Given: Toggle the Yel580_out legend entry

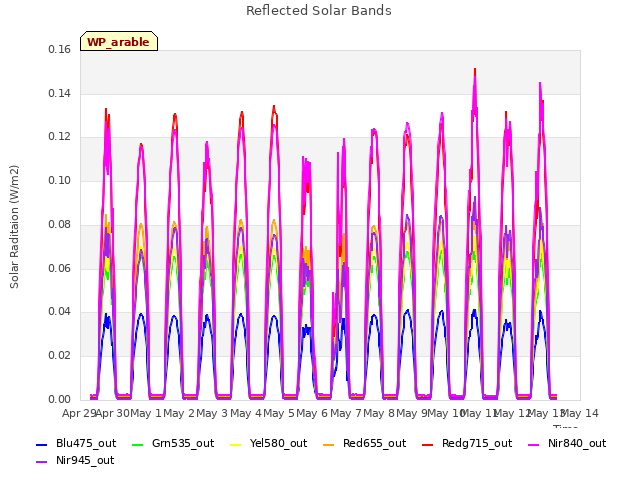Looking at the screenshot, I should [269, 443].
